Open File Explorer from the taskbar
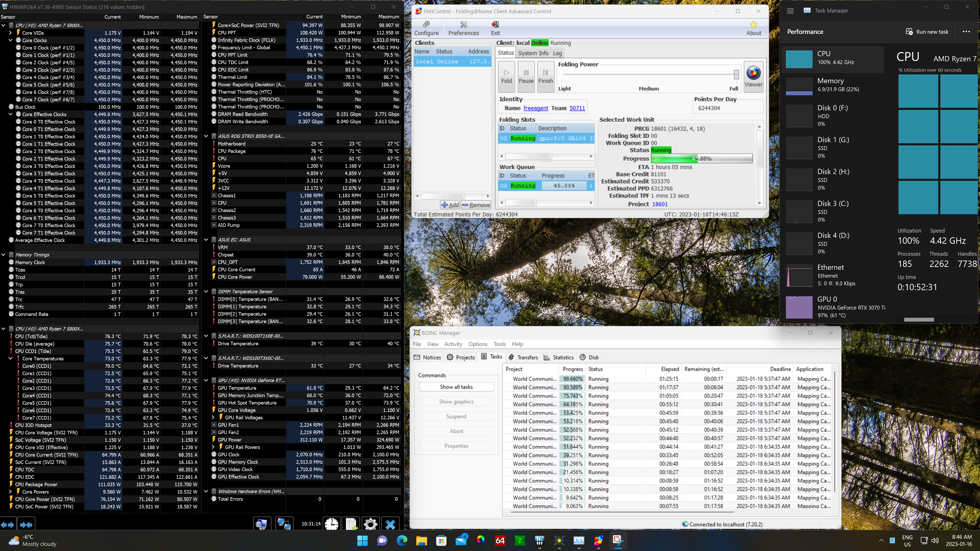The image size is (980, 551). (421, 540)
